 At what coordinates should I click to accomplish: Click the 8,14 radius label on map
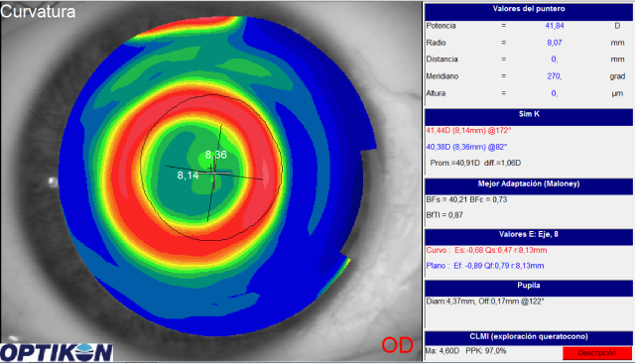[188, 176]
